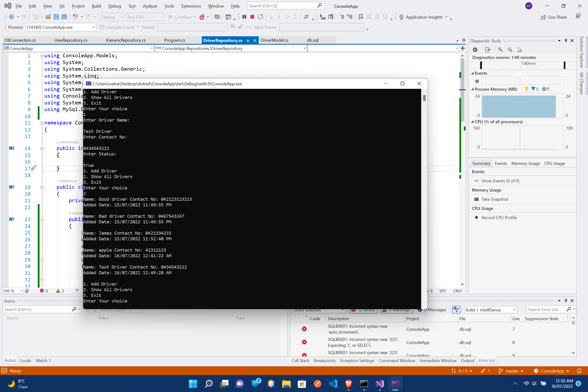Collapse the Process Memory section
Screen dimensions: 588x392
[472, 89]
